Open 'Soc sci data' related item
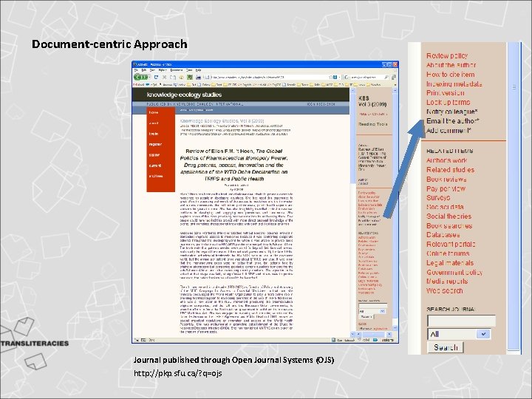 click(x=445, y=207)
